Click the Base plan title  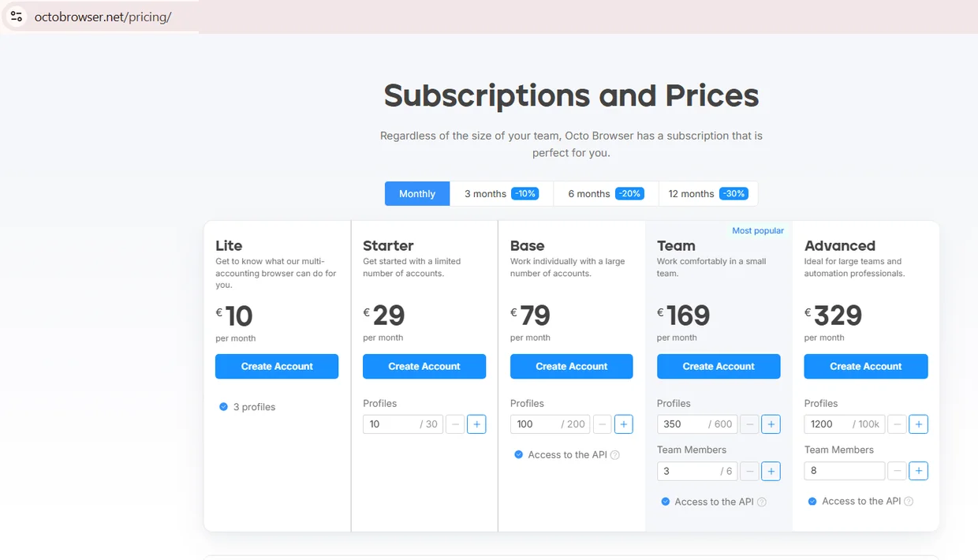(x=528, y=245)
